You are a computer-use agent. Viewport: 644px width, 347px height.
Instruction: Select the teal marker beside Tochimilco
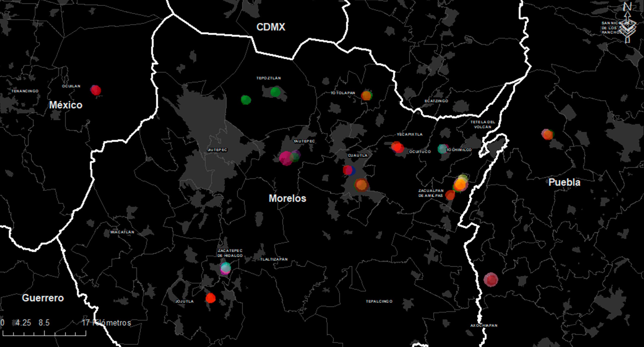[x=442, y=149]
